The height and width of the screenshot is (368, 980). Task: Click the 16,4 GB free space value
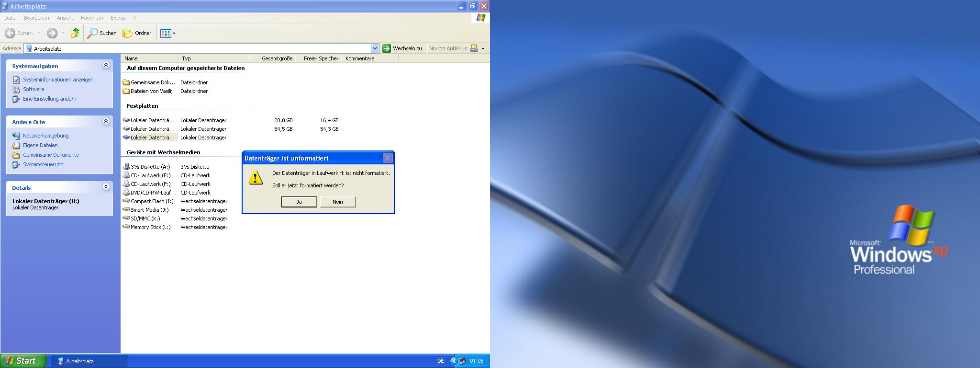329,120
